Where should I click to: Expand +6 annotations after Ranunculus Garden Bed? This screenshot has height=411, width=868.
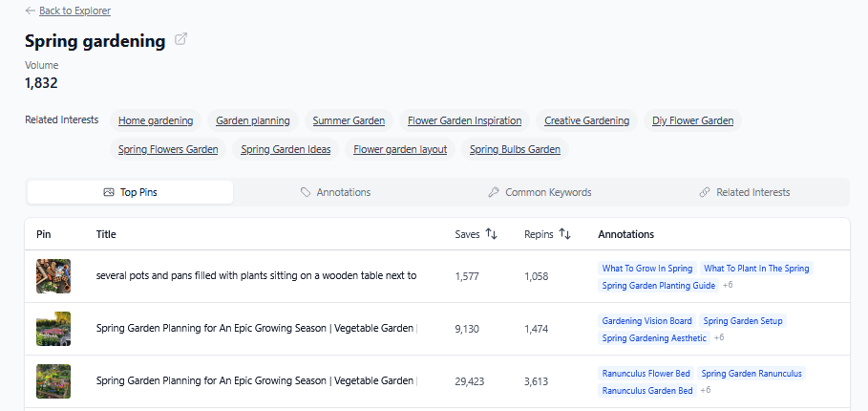click(707, 390)
